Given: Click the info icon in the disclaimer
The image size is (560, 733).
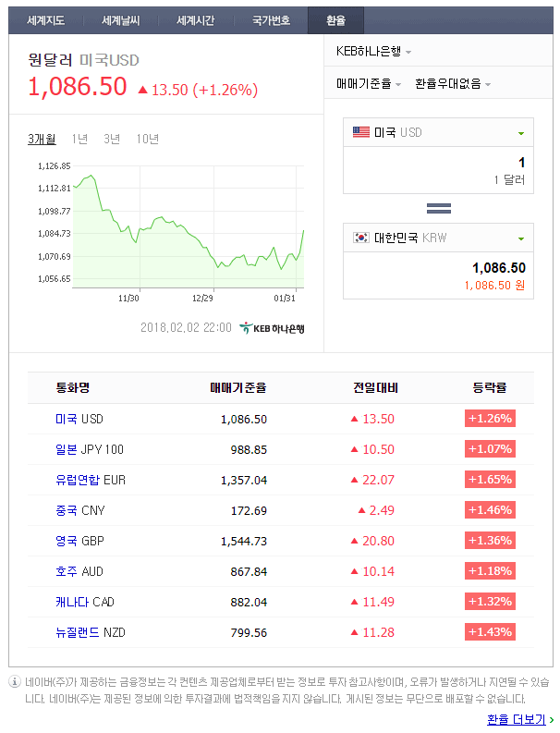Looking at the screenshot, I should click(15, 682).
